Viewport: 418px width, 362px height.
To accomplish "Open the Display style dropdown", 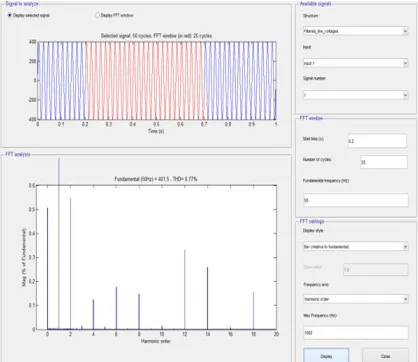I will point(355,247).
